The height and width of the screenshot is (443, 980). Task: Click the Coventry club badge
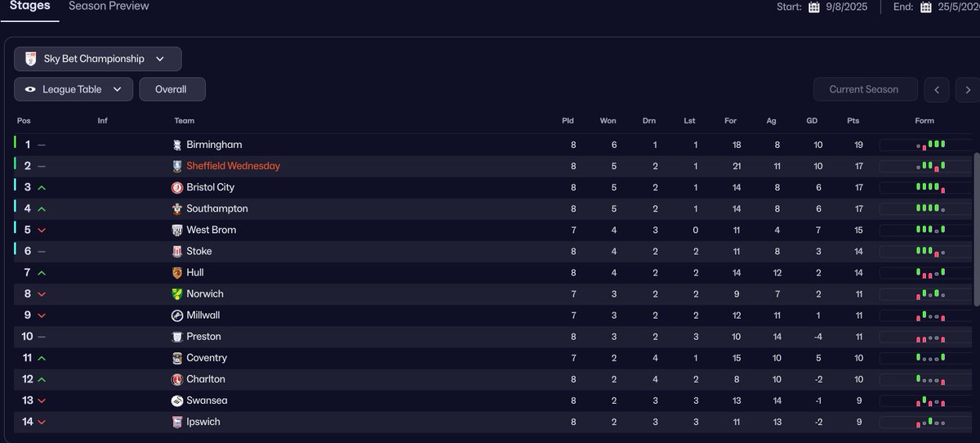(x=177, y=358)
